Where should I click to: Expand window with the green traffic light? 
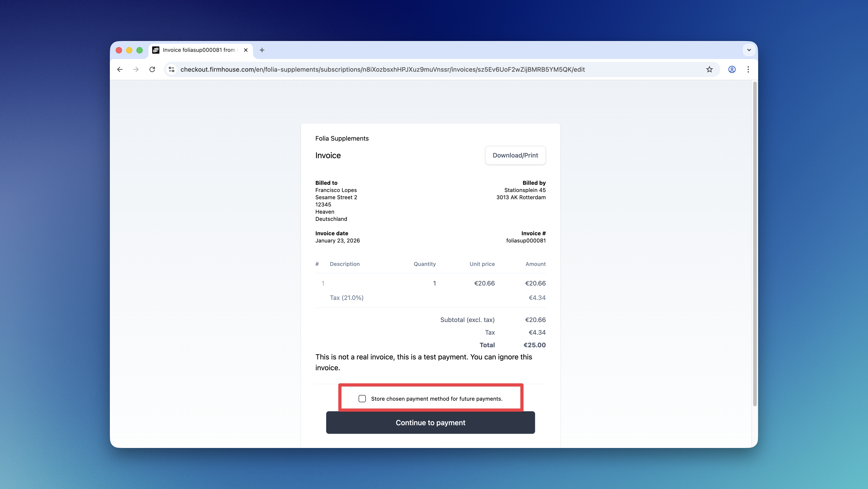coord(140,50)
